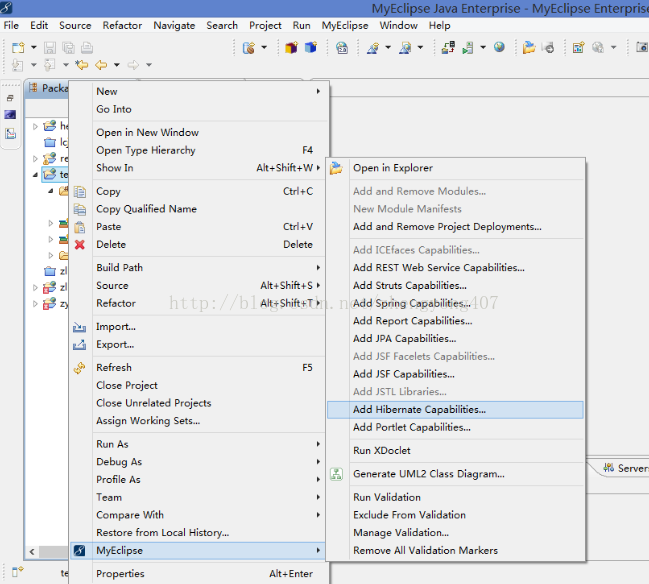The height and width of the screenshot is (584, 649).
Task: Click the Open in Explorer folder icon
Action: pos(336,168)
